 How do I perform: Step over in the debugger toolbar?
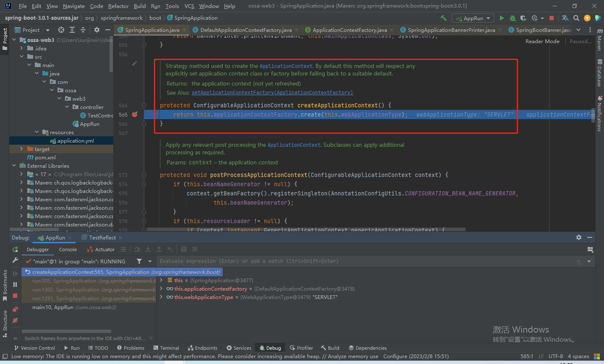click(x=137, y=249)
